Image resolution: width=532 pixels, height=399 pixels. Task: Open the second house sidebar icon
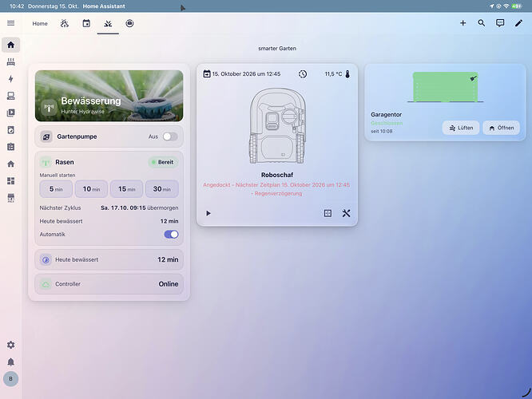pos(11,164)
